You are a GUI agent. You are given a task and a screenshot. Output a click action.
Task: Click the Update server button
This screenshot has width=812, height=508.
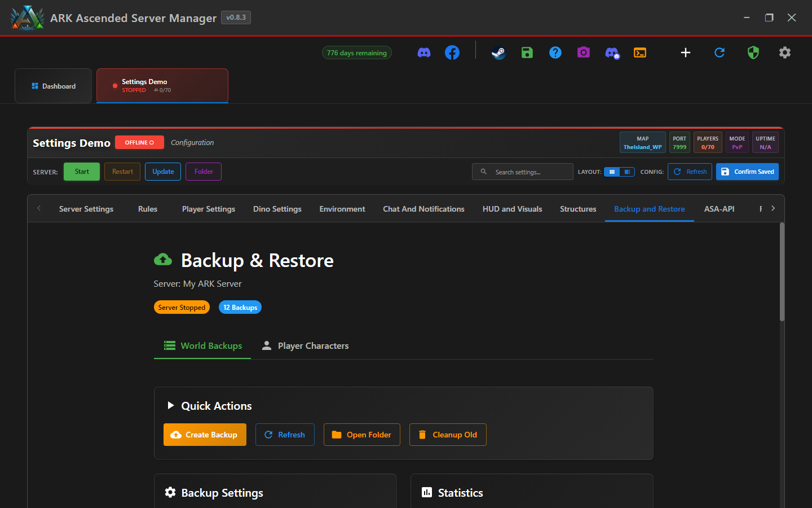[x=163, y=172]
